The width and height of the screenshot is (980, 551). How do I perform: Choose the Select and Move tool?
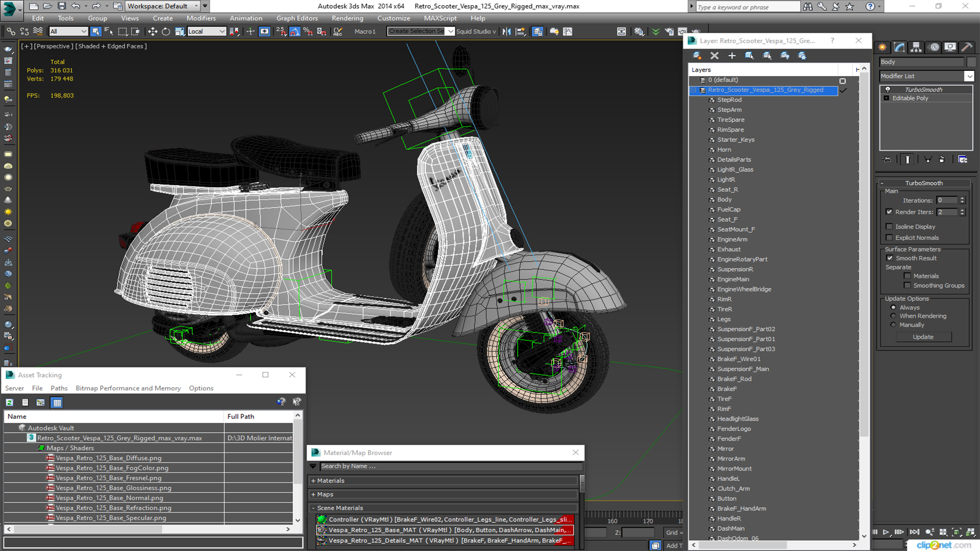pyautogui.click(x=152, y=32)
